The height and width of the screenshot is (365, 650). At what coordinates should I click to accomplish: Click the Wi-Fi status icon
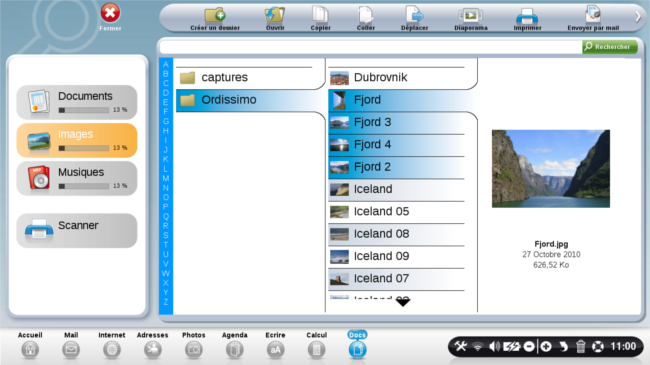(x=478, y=346)
